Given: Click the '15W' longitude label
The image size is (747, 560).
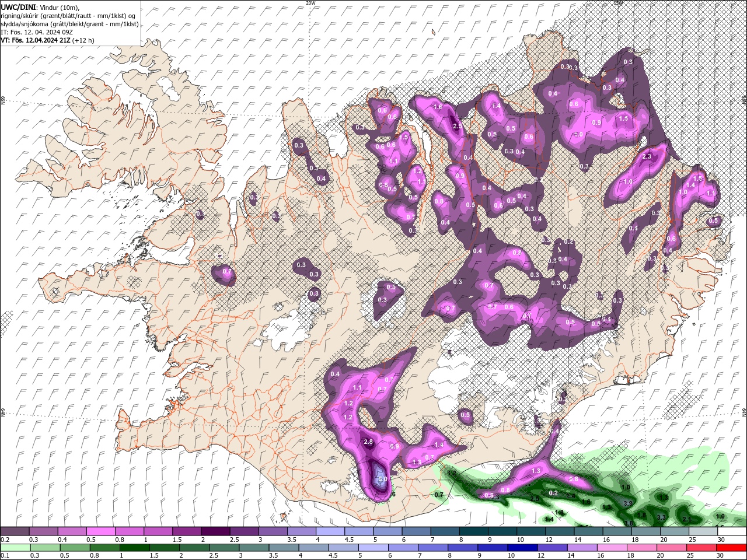Looking at the screenshot, I should [618, 3].
